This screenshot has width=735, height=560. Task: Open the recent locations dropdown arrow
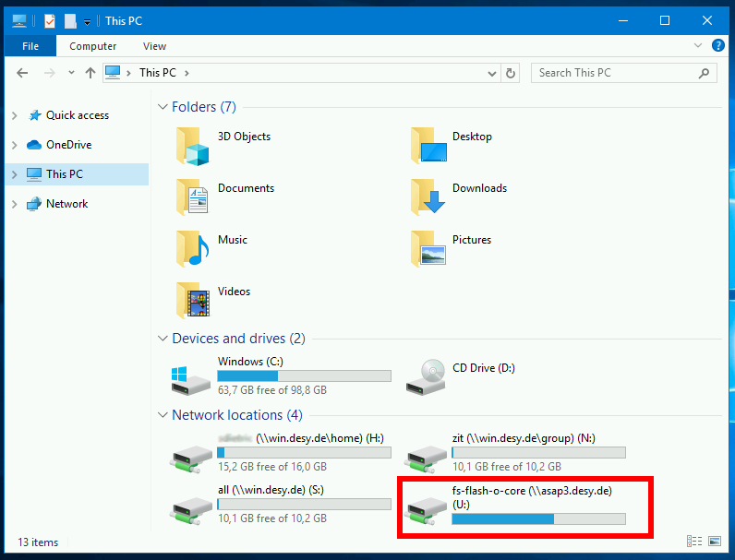(x=71, y=73)
